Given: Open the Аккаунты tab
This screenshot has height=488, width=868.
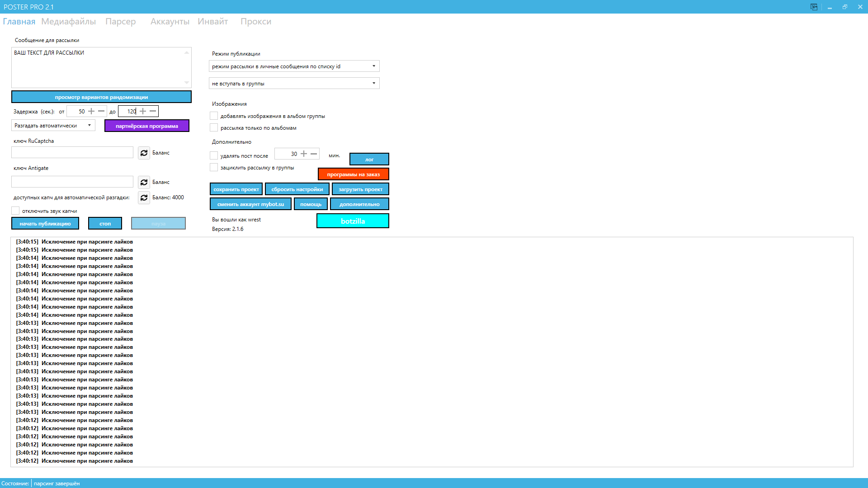Looking at the screenshot, I should click(170, 22).
